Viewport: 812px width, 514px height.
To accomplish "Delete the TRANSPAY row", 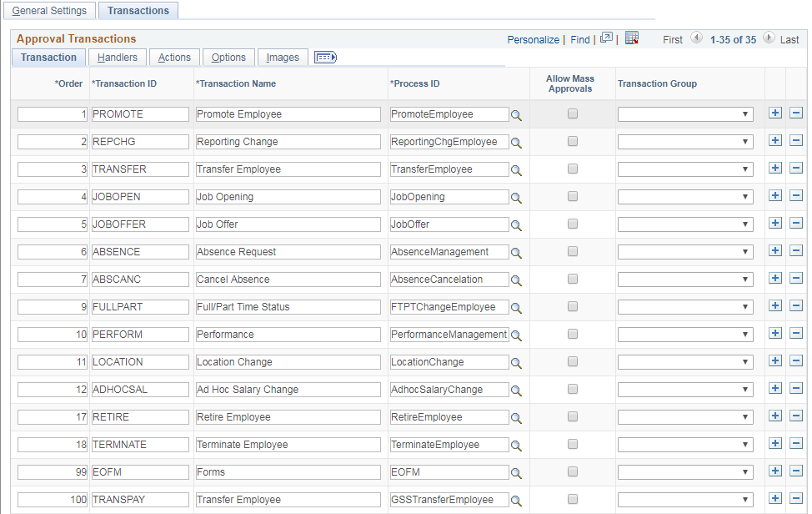I will (x=795, y=498).
